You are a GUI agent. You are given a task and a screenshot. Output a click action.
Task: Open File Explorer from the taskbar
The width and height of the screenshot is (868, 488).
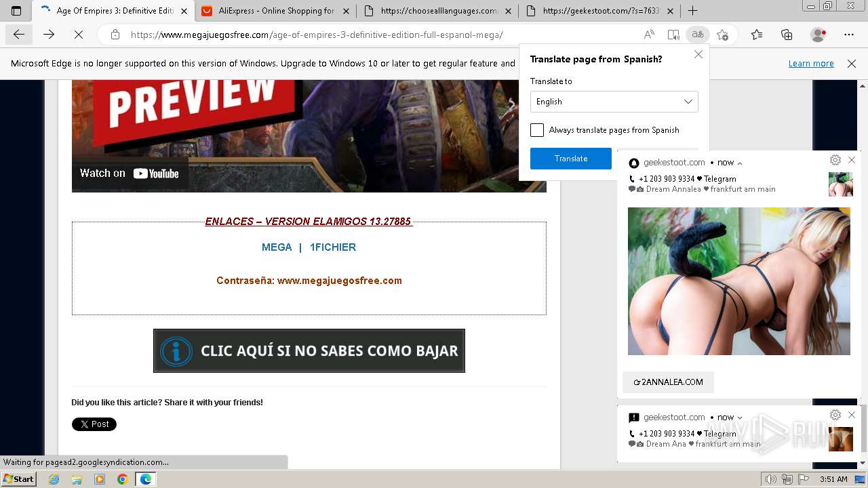coord(77,479)
